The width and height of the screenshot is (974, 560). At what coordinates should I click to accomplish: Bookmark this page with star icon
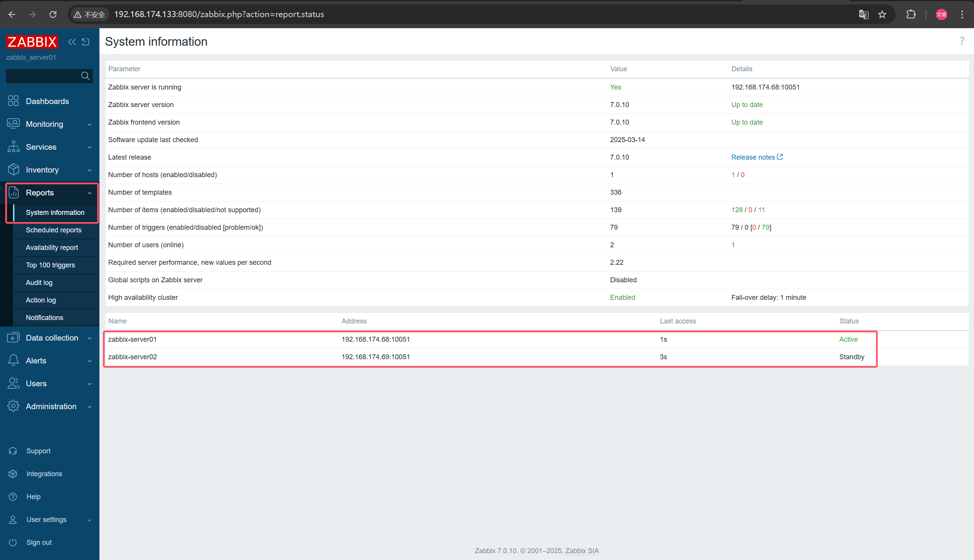[x=882, y=14]
